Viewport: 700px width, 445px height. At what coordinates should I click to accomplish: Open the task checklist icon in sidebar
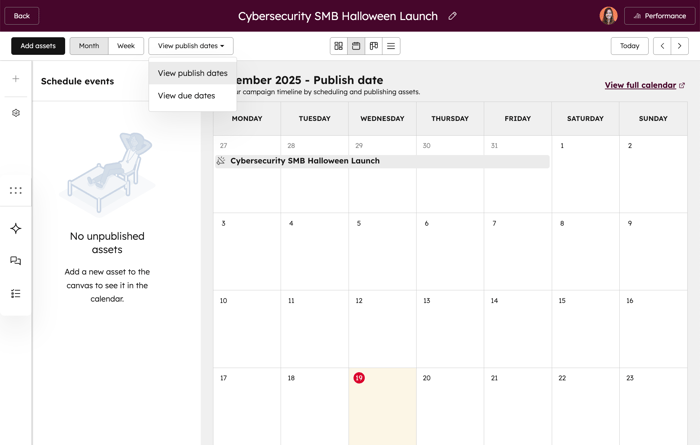16,294
